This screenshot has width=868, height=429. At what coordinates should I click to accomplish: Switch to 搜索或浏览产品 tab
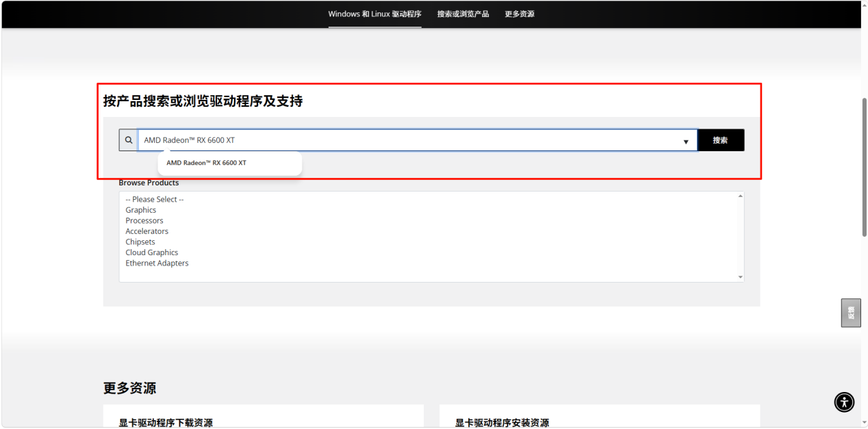tap(463, 14)
